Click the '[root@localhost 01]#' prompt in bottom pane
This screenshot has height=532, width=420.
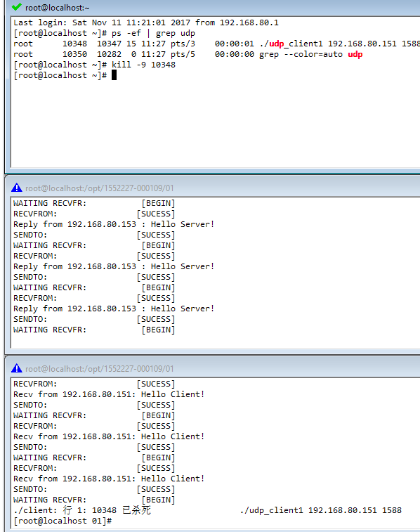pos(63,521)
